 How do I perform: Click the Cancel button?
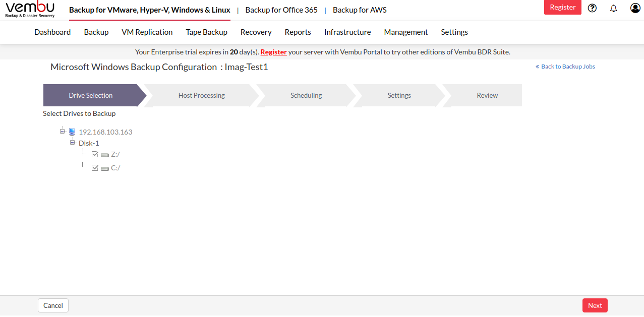point(53,305)
